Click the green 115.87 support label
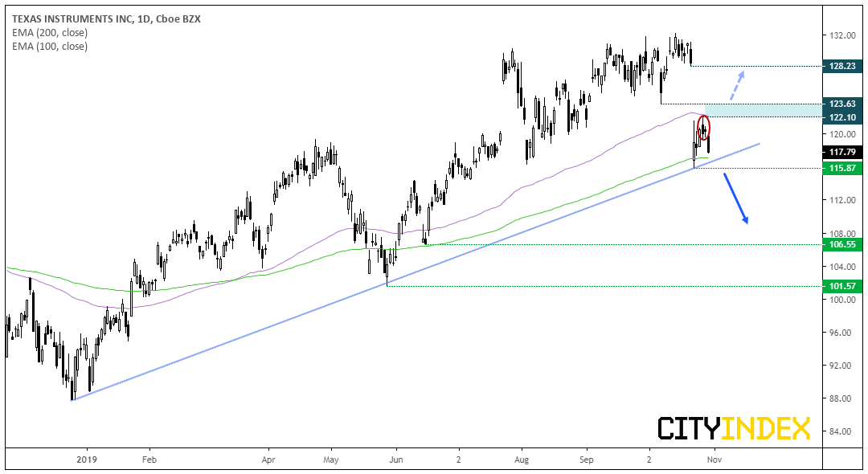 842,168
